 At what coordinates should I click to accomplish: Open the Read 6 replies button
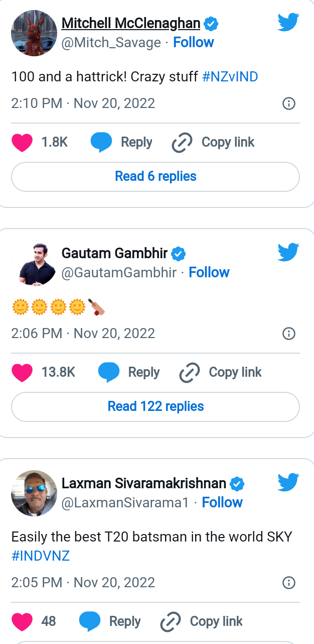[x=155, y=177]
